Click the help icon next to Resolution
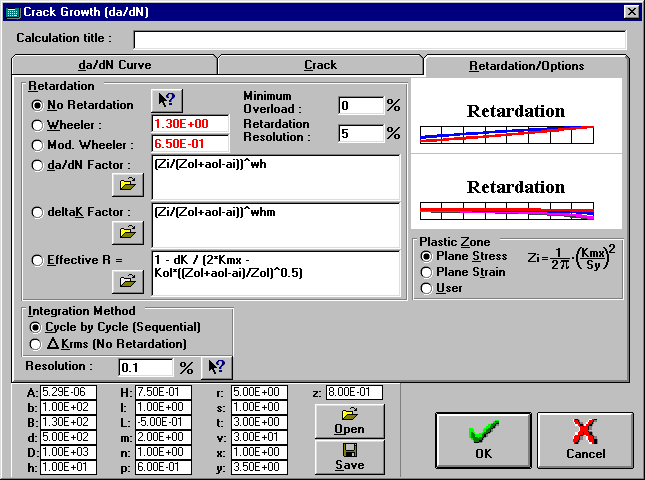The height and width of the screenshot is (480, 645). click(215, 367)
